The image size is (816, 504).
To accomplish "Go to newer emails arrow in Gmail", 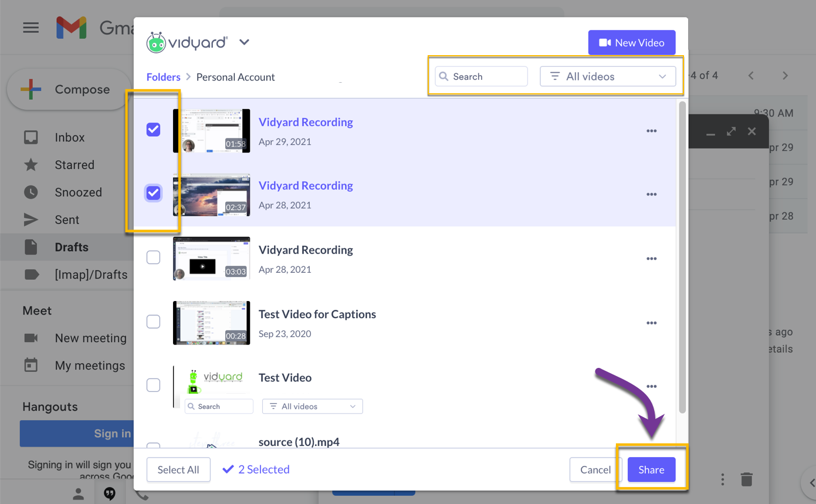I will tap(751, 76).
